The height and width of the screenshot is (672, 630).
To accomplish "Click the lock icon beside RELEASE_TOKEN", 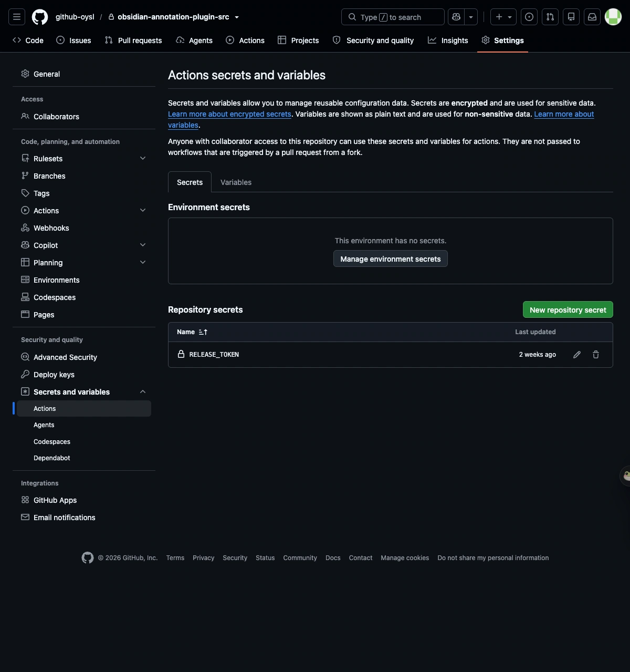I will 181,354.
